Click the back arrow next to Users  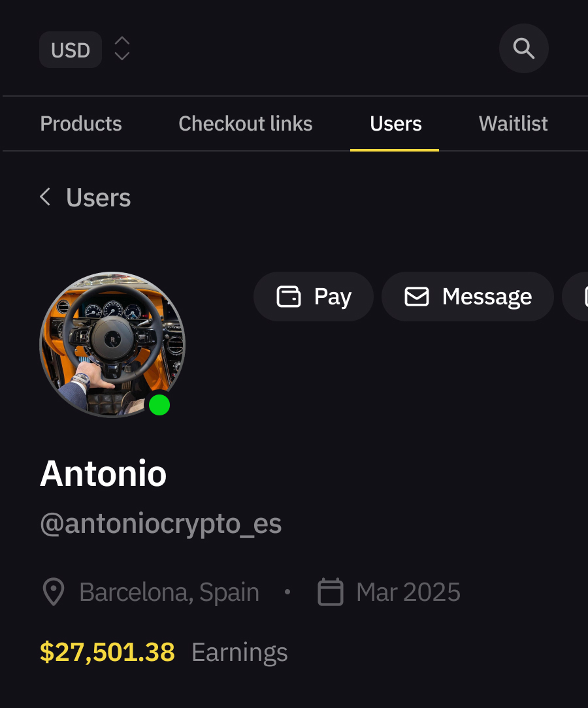coord(45,197)
